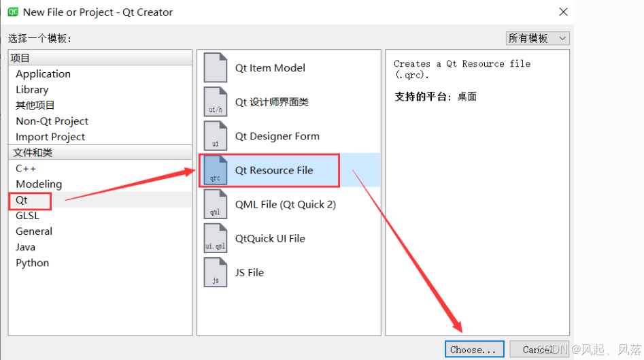Choose the QML File (Qt Quick 2) label

point(286,204)
